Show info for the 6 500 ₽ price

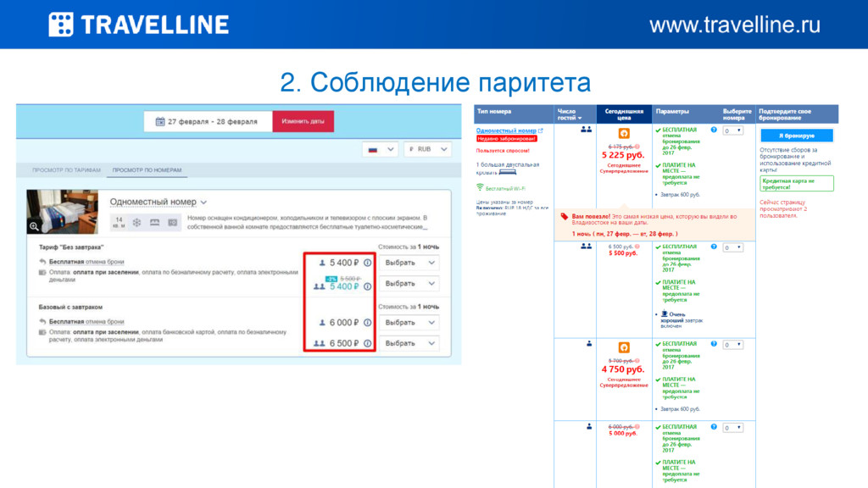pyautogui.click(x=368, y=344)
